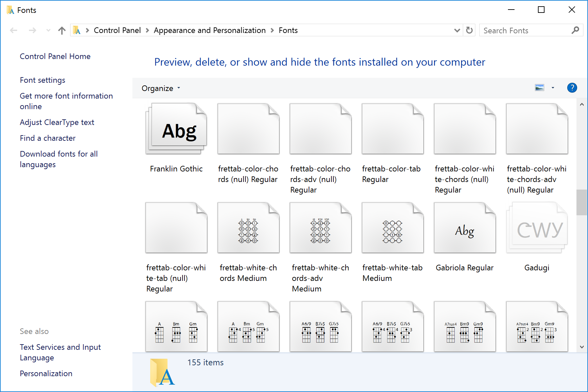This screenshot has width=588, height=392.
Task: Click the change view icon
Action: 540,88
